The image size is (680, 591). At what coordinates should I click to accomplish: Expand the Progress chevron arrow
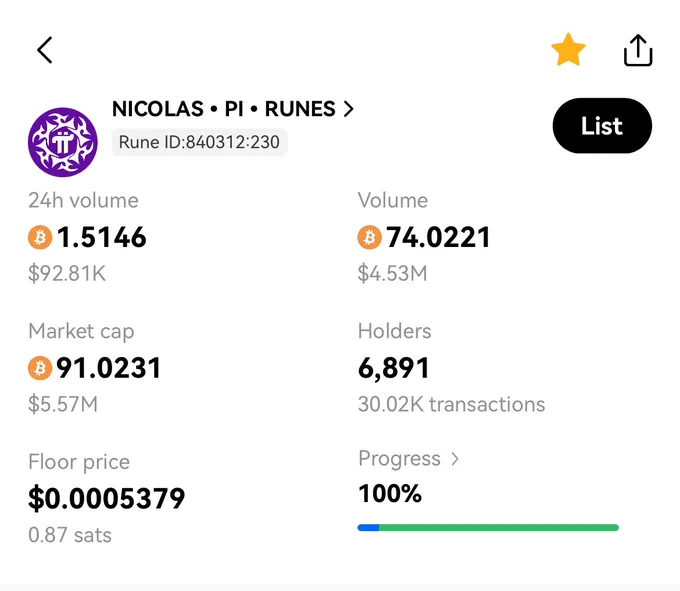pyautogui.click(x=454, y=459)
